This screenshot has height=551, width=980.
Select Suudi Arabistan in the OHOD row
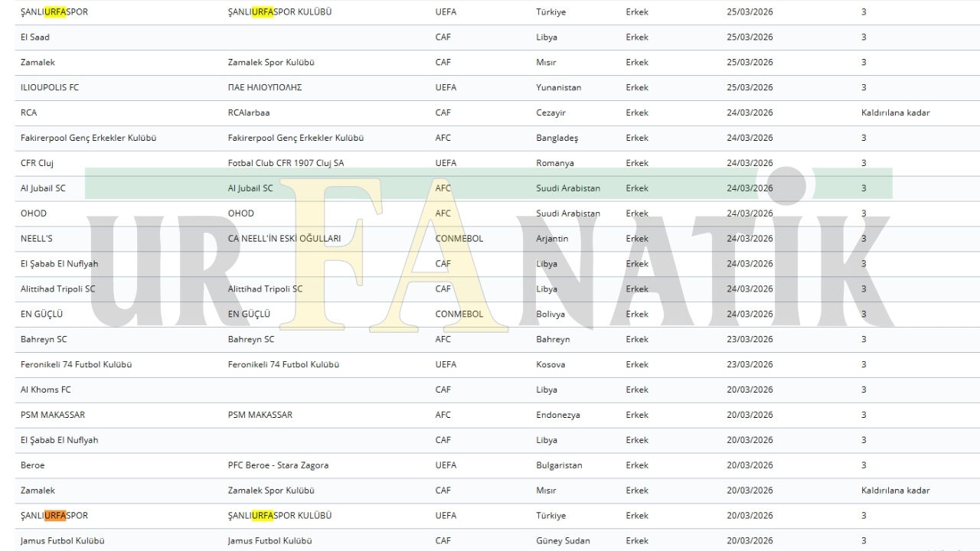pos(568,214)
